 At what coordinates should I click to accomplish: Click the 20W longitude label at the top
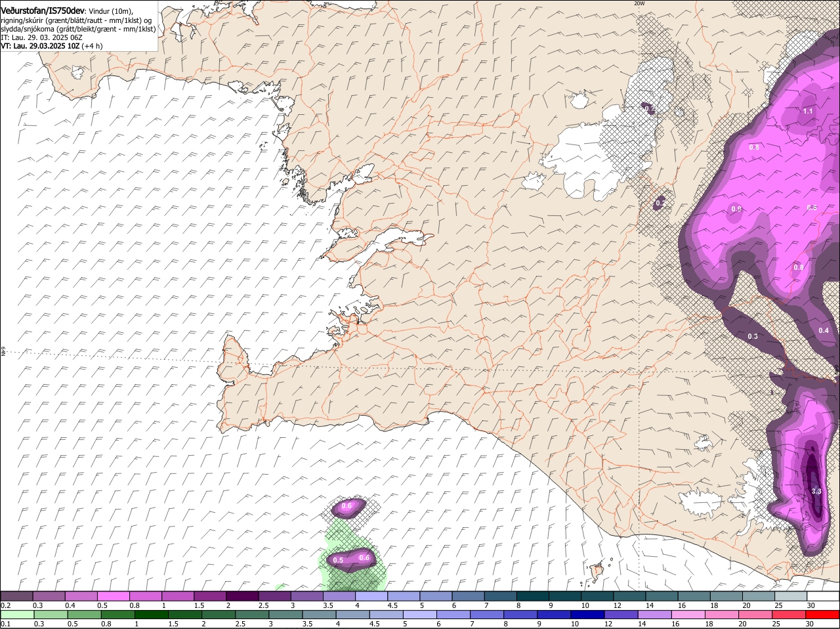coord(640,3)
